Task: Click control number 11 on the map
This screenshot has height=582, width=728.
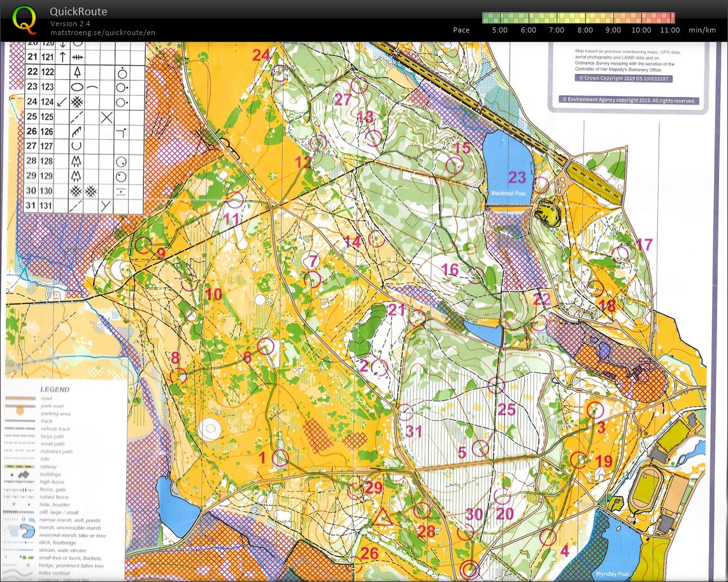Action: [231, 219]
